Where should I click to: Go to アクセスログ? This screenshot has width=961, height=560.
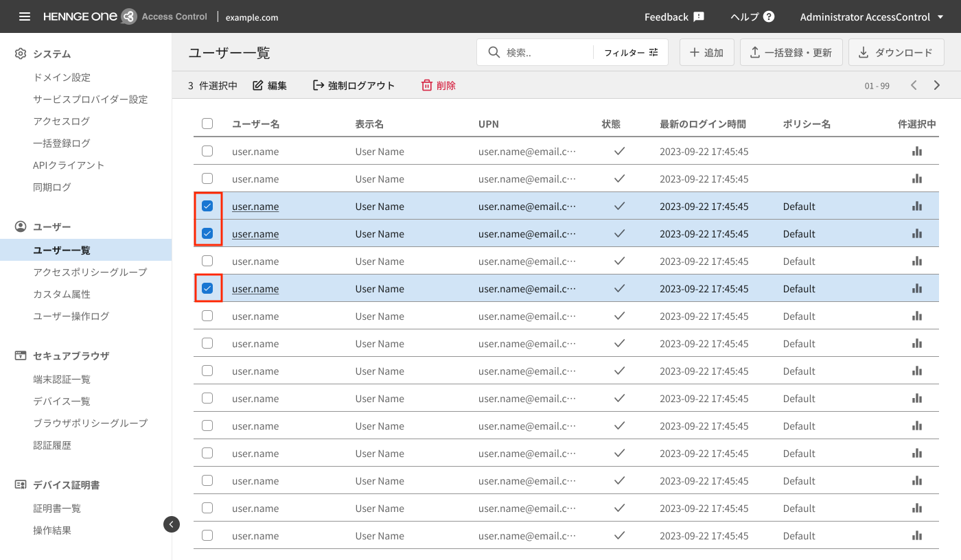point(62,121)
